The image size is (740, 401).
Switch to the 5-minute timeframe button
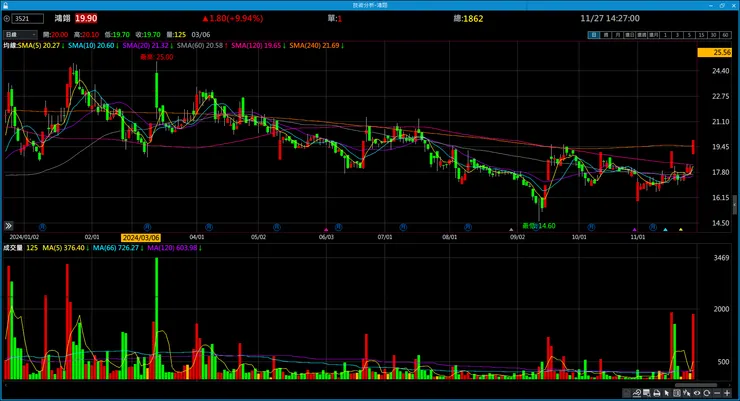point(690,35)
